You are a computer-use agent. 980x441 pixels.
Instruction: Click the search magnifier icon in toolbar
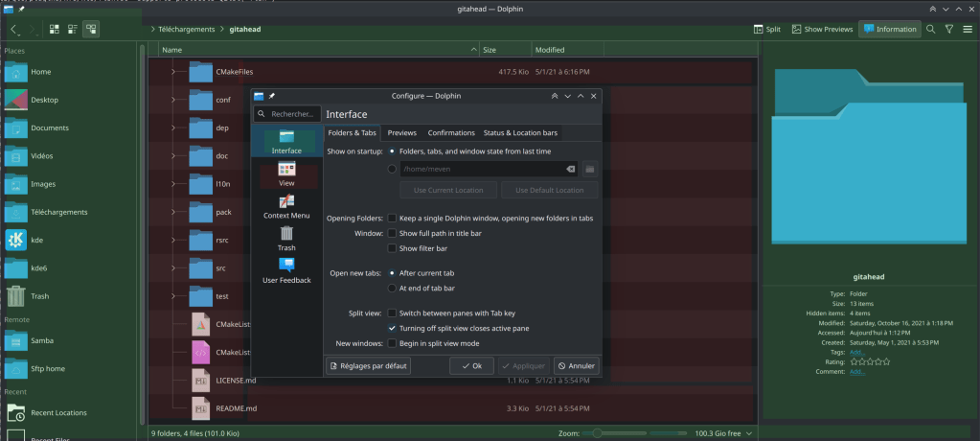(x=930, y=29)
